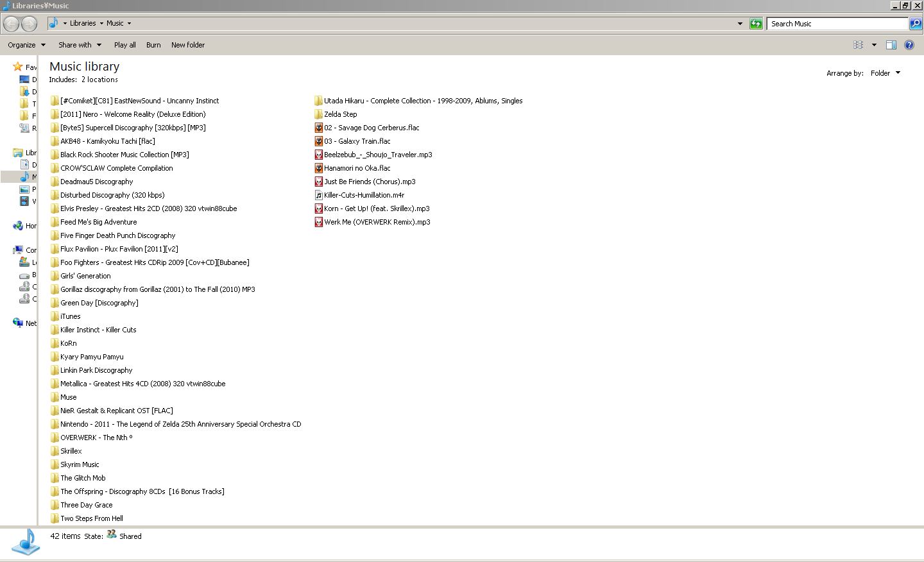The height and width of the screenshot is (562, 924).
Task: Click Burn in the toolbar
Action: pos(153,45)
